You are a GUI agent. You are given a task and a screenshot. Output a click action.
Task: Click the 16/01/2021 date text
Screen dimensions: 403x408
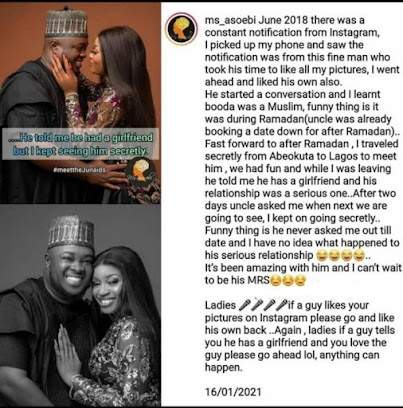click(x=233, y=391)
